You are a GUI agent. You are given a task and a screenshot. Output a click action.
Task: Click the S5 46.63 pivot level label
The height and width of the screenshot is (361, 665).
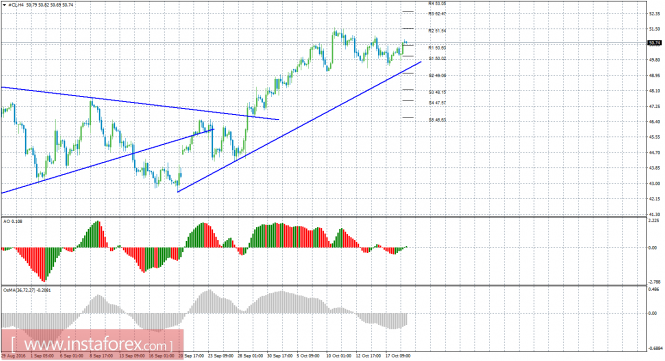point(437,120)
